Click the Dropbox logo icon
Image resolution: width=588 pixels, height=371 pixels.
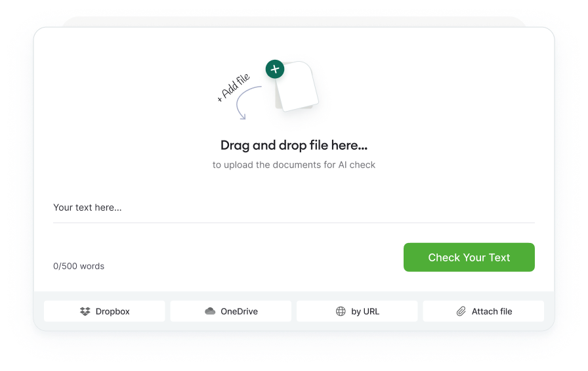(85, 311)
